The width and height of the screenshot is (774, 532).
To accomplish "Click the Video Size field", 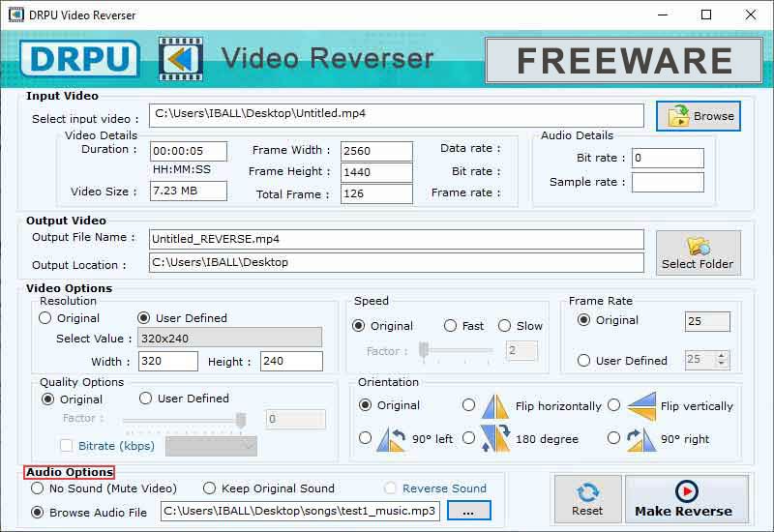I will point(189,191).
